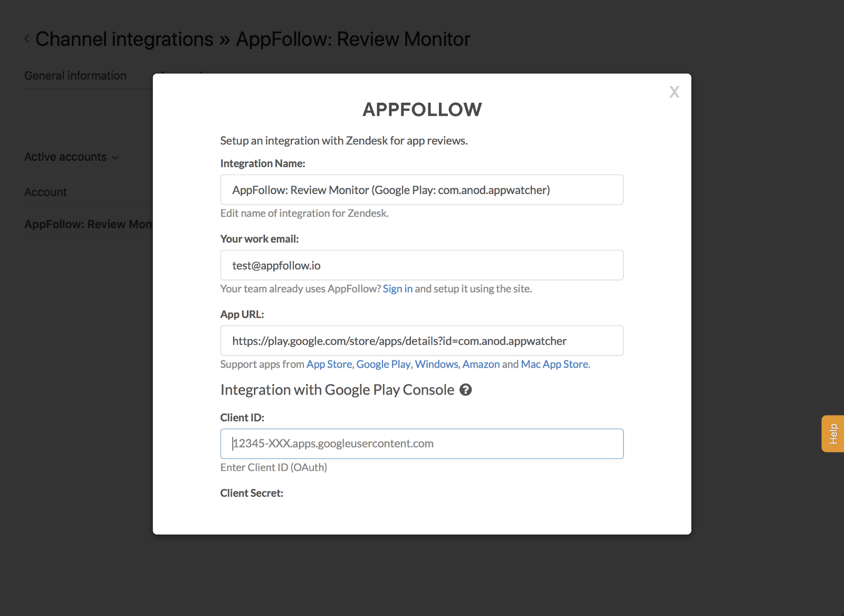
Task: Open the orange Help side tab
Action: tap(833, 434)
